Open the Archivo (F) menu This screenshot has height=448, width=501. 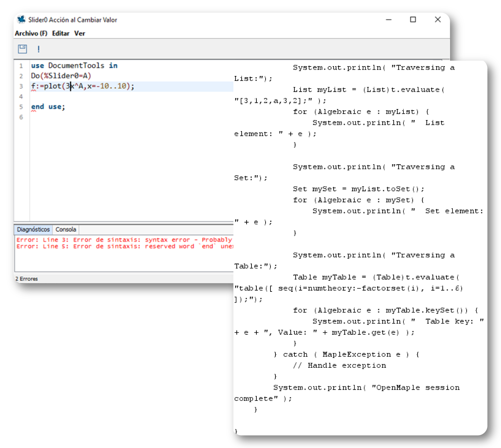pos(31,33)
